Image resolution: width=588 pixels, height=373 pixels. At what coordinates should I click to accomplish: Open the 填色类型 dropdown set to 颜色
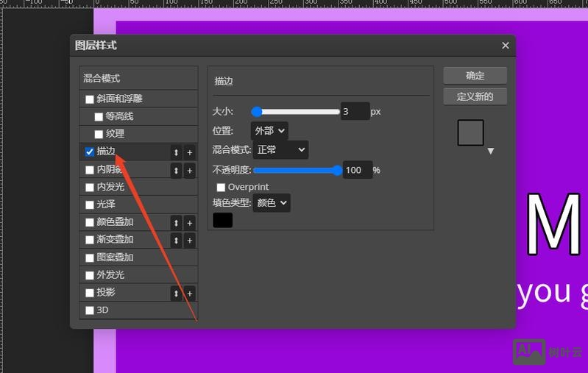[x=272, y=203]
